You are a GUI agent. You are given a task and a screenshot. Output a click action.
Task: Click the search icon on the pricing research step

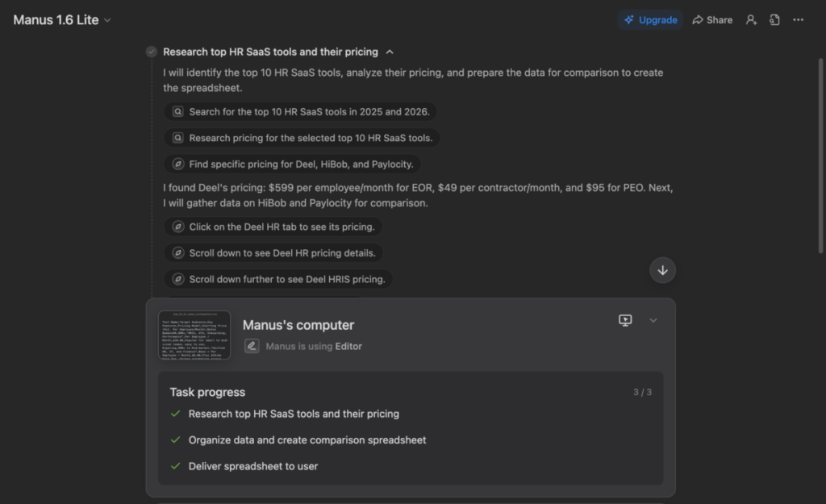point(177,138)
